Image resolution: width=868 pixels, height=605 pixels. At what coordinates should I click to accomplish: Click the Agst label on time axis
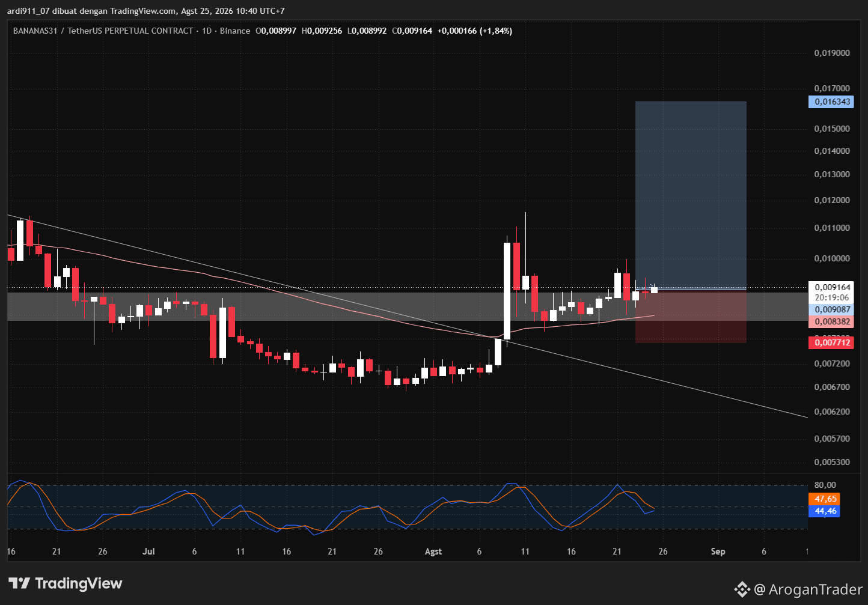(x=433, y=552)
